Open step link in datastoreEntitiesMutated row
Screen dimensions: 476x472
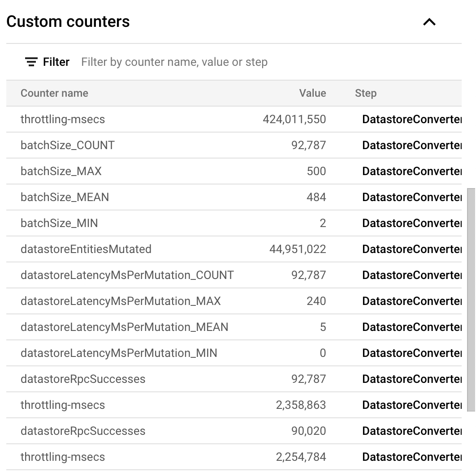click(x=411, y=249)
